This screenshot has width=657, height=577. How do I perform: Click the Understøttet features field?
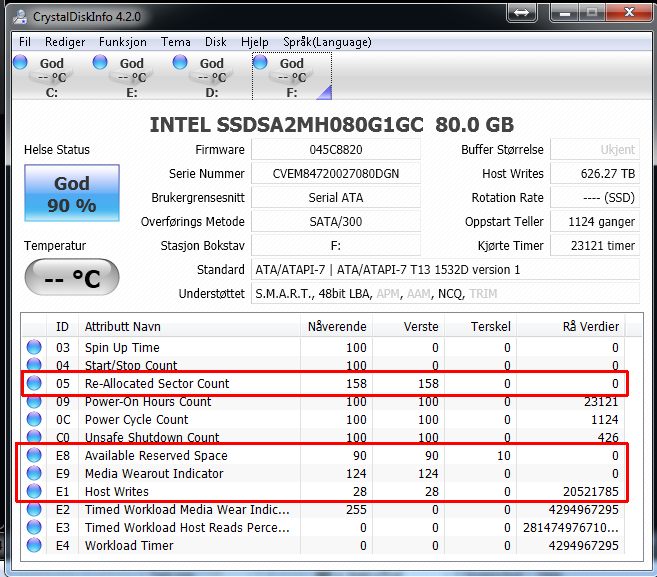[x=445, y=293]
